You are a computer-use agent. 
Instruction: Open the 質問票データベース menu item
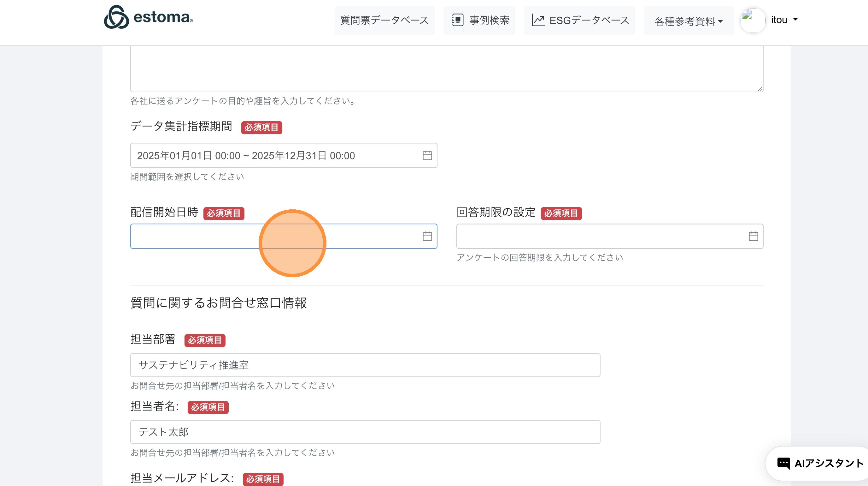click(384, 20)
